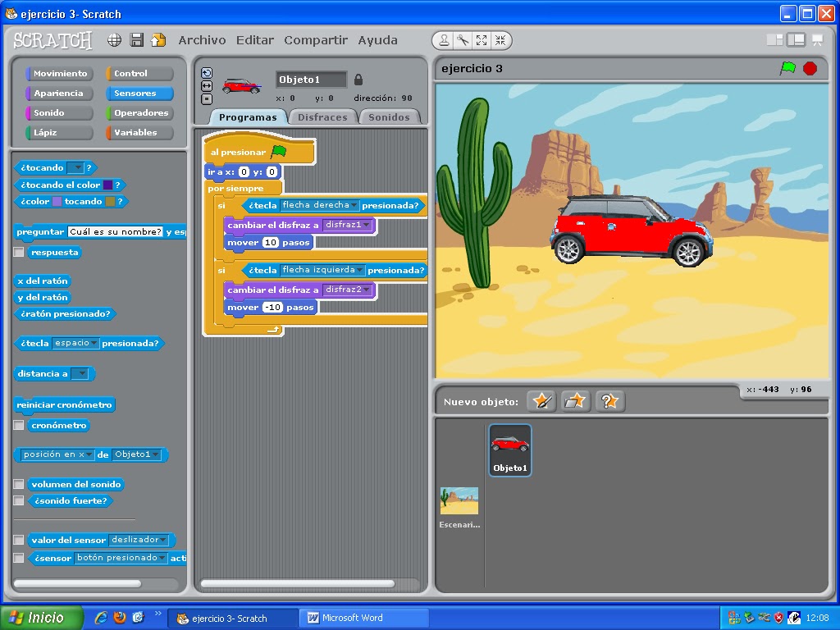Pick the first ¿color tocando swatch
Screen dimensions: 840x630
(57, 202)
